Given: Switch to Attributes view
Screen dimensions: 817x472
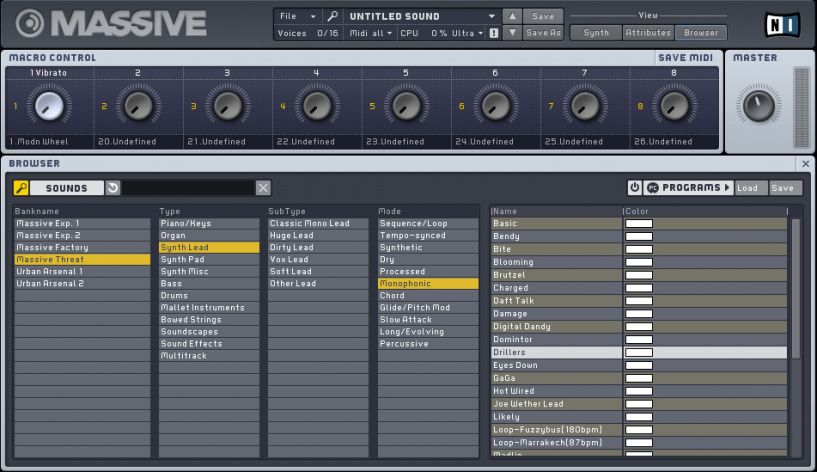Looking at the screenshot, I should coord(648,32).
